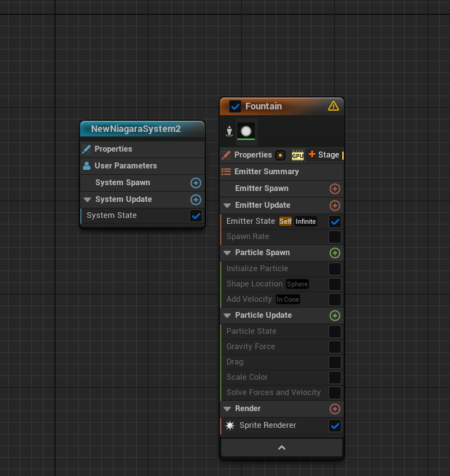Collapse the Fountain emitter node with chevron

pos(282,448)
